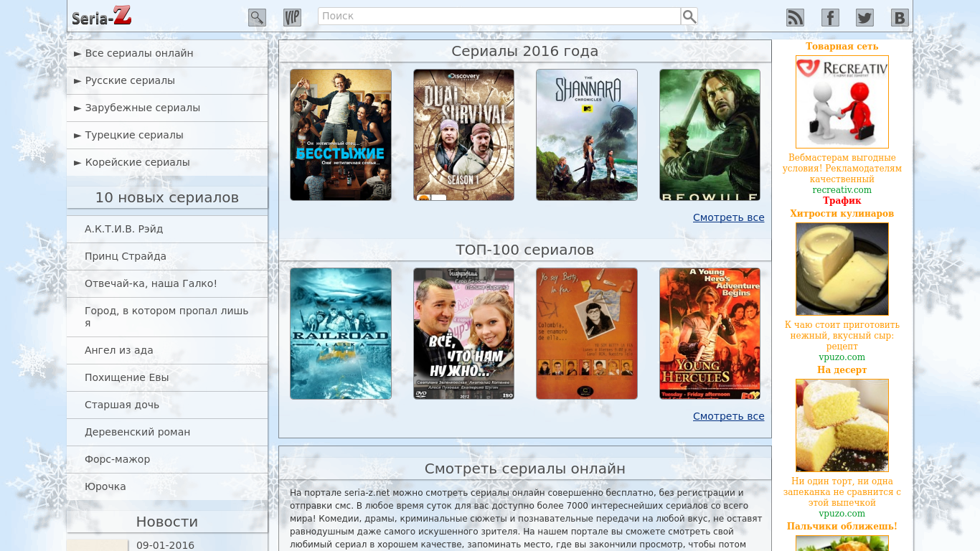The height and width of the screenshot is (551, 980).
Task: Open the Бесстыжие poster
Action: (341, 135)
